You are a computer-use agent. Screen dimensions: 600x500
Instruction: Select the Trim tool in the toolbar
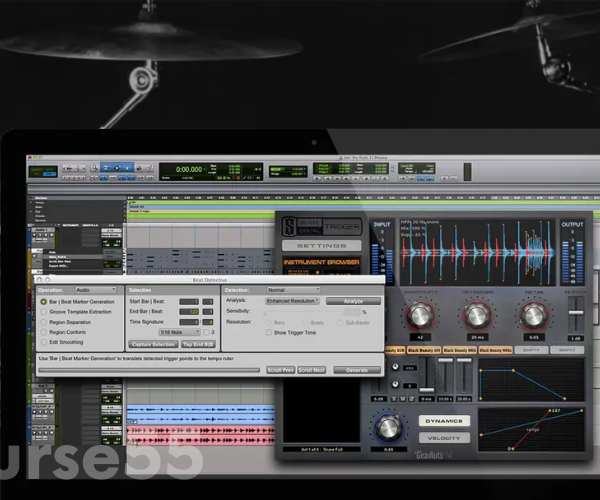pyautogui.click(x=106, y=168)
